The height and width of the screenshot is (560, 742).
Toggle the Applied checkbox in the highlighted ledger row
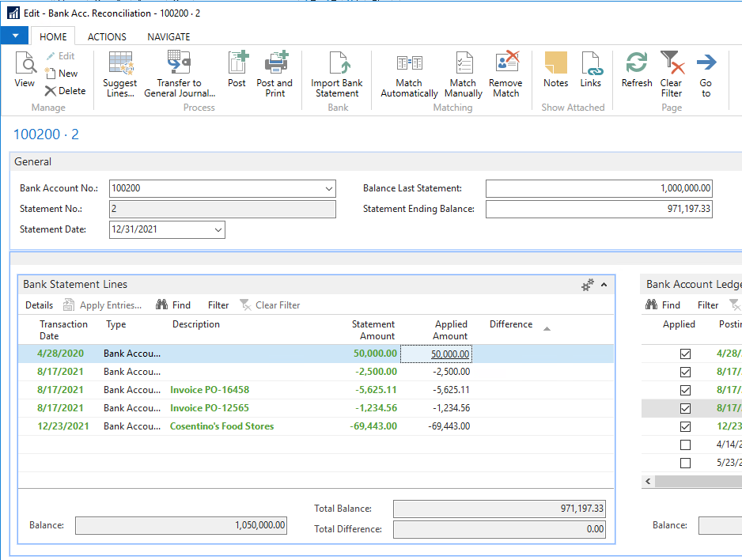pyautogui.click(x=685, y=408)
